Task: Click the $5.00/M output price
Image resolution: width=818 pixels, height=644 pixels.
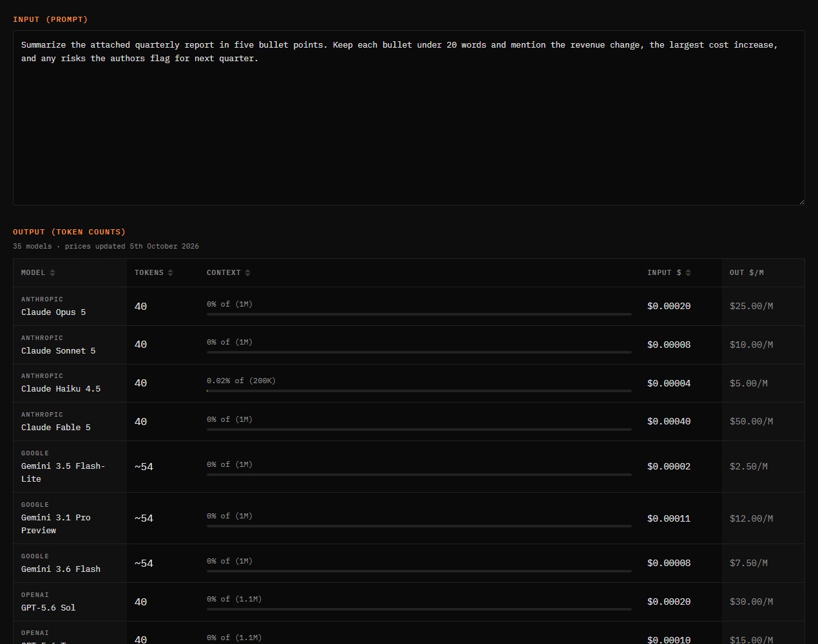Action: (x=748, y=384)
